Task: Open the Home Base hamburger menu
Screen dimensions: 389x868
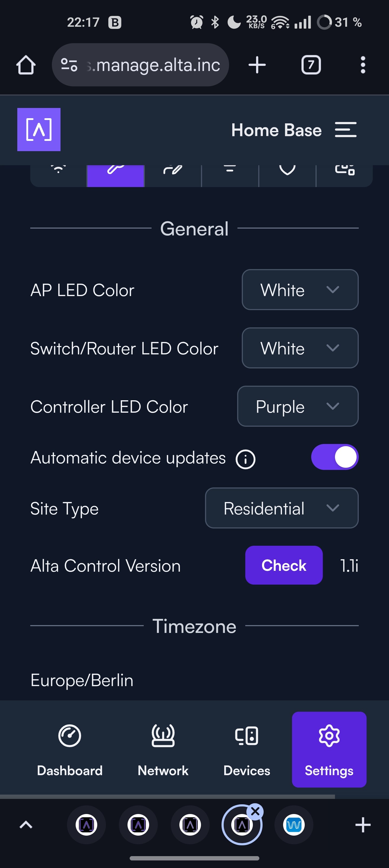Action: [346, 130]
